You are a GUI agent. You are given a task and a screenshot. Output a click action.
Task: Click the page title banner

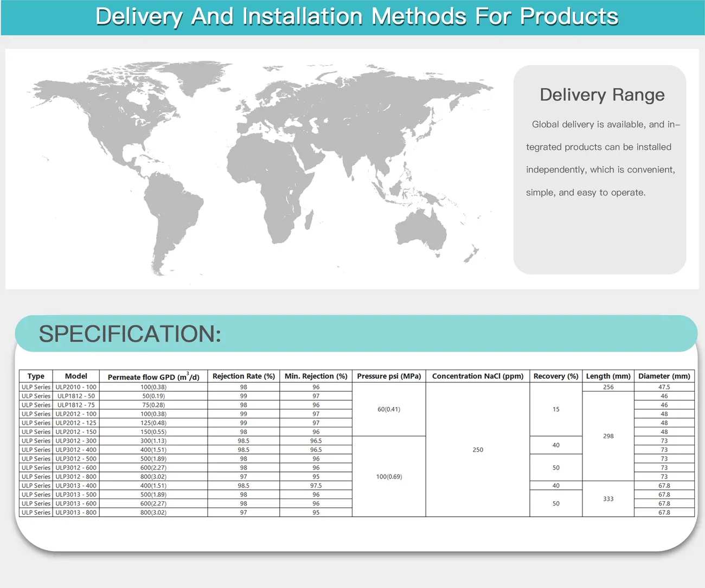click(352, 16)
